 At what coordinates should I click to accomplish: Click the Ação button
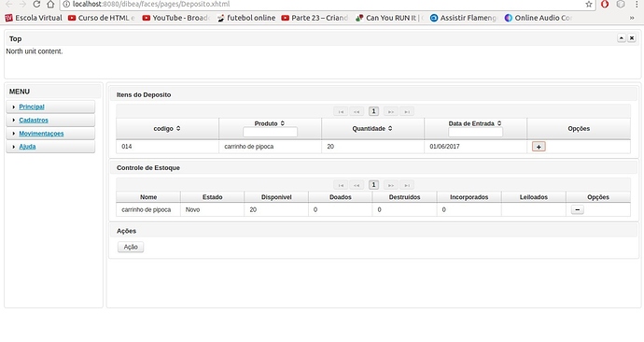[x=131, y=247]
